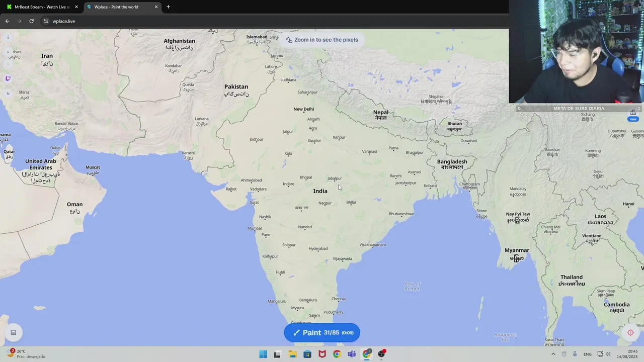Click the 'Iran' country label

[x=47, y=56]
